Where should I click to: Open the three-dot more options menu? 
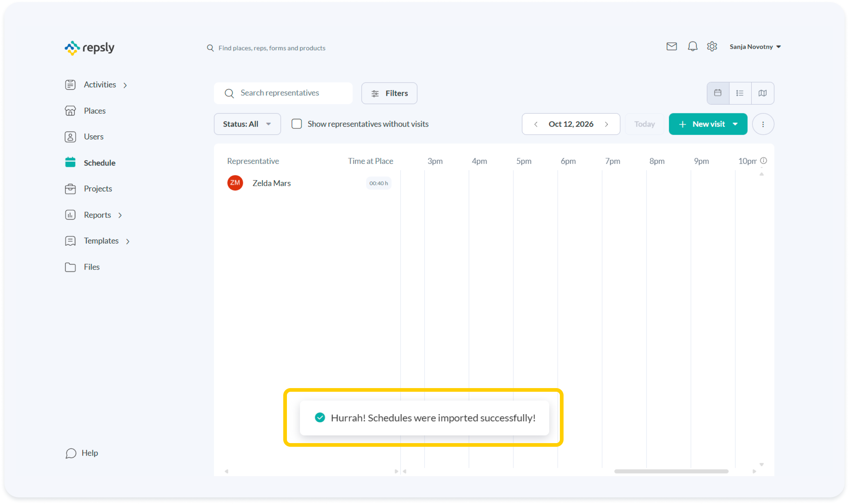coord(763,124)
